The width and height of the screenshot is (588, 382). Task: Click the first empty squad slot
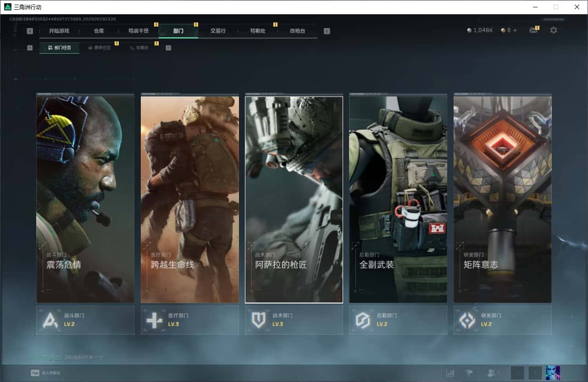(517, 373)
